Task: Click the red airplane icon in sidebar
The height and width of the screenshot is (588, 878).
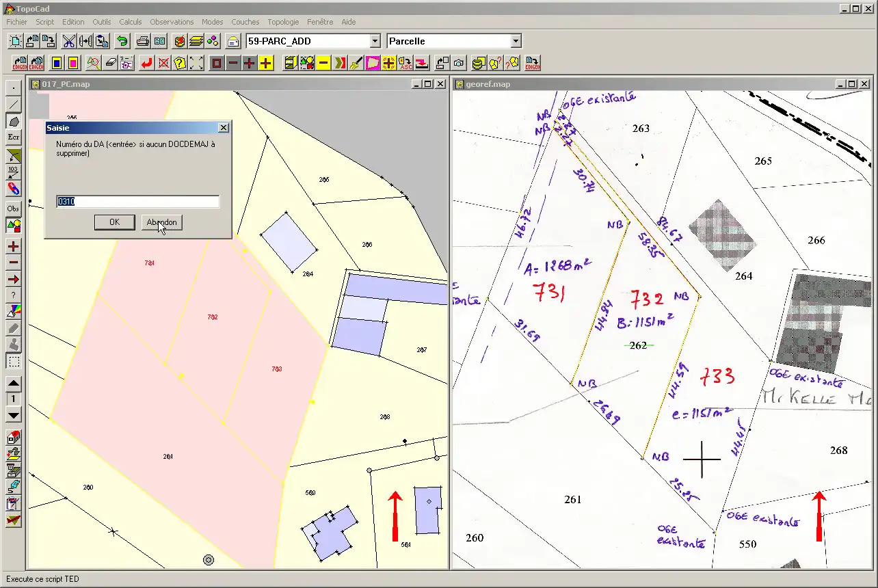Action: (x=14, y=520)
